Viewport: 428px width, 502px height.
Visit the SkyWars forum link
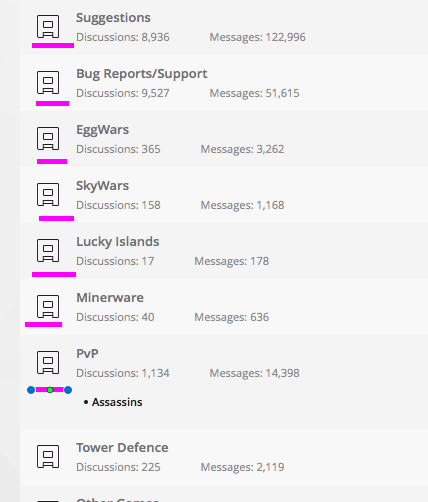click(x=102, y=186)
